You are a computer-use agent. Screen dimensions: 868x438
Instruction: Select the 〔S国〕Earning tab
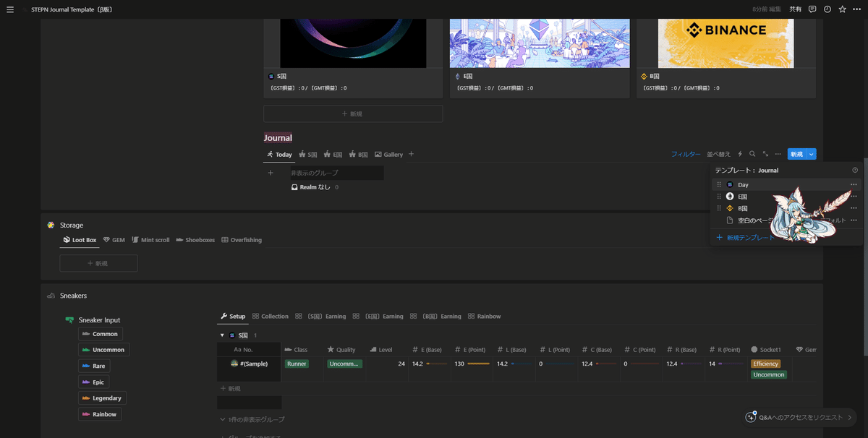(320, 317)
